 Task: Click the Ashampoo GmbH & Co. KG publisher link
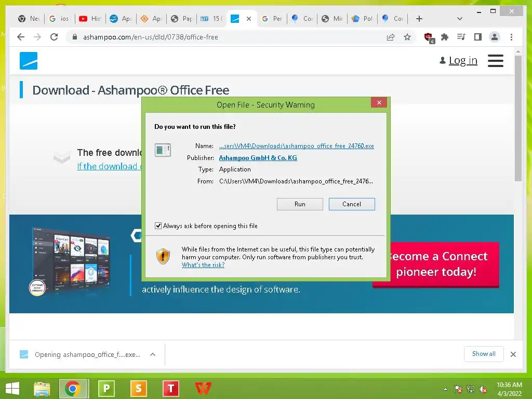[x=258, y=158]
